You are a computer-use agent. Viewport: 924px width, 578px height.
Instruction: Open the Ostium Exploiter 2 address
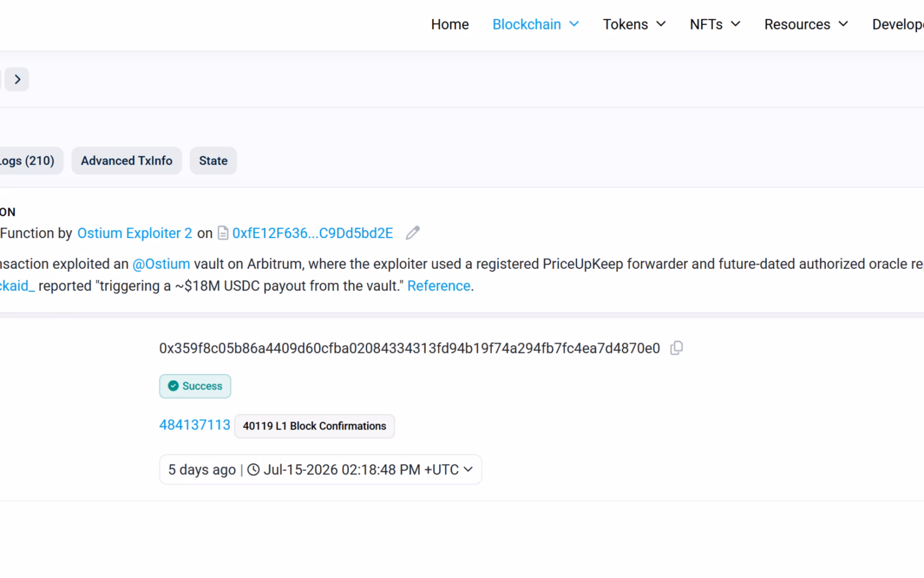tap(135, 233)
